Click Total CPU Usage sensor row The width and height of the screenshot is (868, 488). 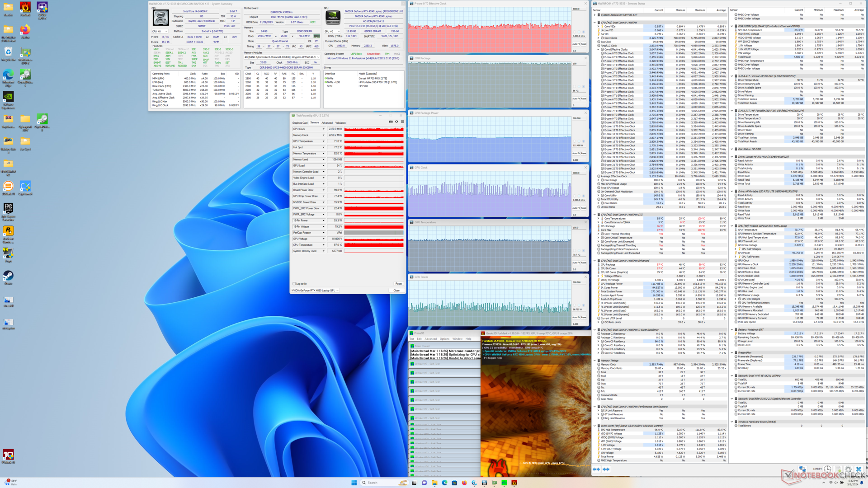pos(662,188)
